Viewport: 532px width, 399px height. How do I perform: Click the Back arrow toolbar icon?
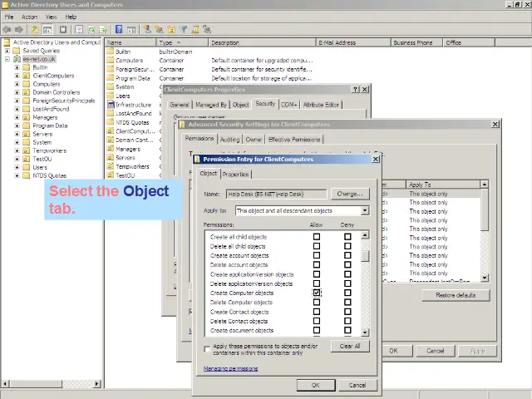pyautogui.click(x=7, y=30)
